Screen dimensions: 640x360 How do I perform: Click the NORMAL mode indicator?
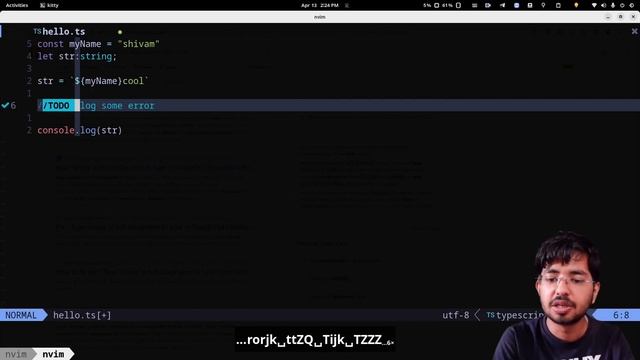[x=21, y=315]
